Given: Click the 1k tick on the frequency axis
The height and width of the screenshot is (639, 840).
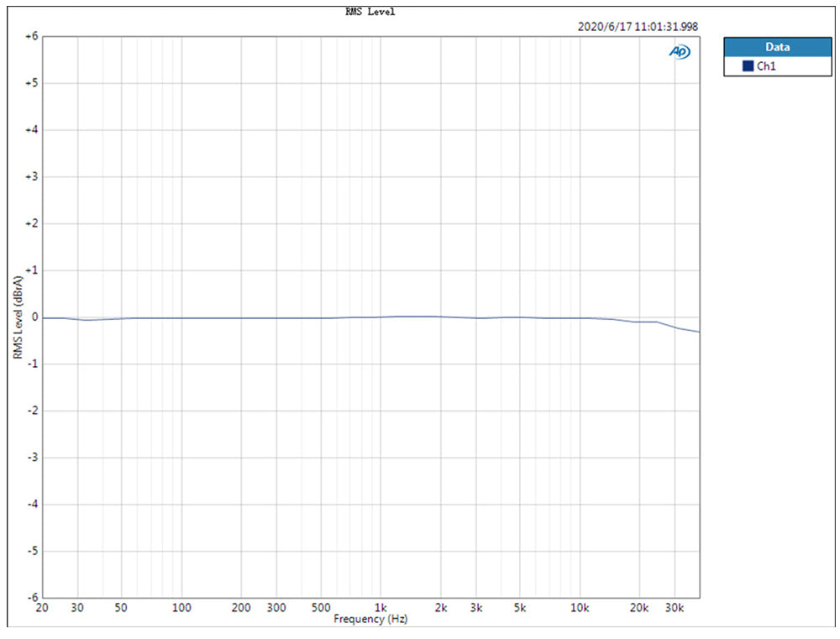Looking at the screenshot, I should pyautogui.click(x=381, y=608).
